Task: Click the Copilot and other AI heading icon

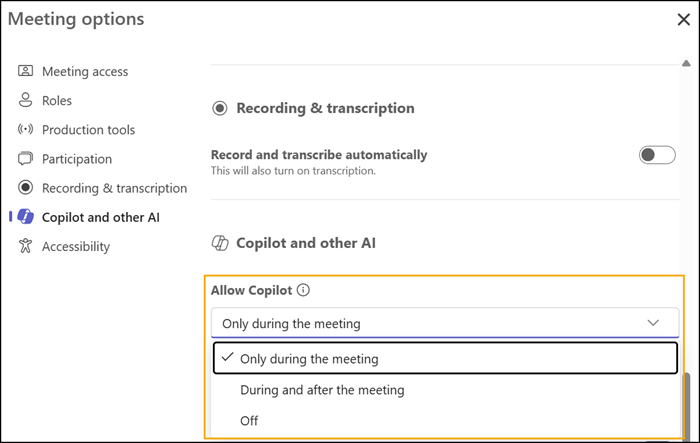Action: tap(220, 243)
